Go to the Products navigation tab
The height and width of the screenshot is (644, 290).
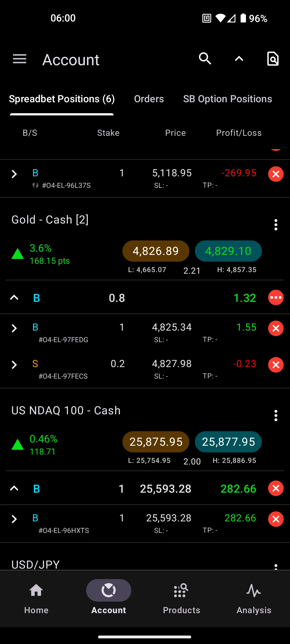pyautogui.click(x=181, y=598)
